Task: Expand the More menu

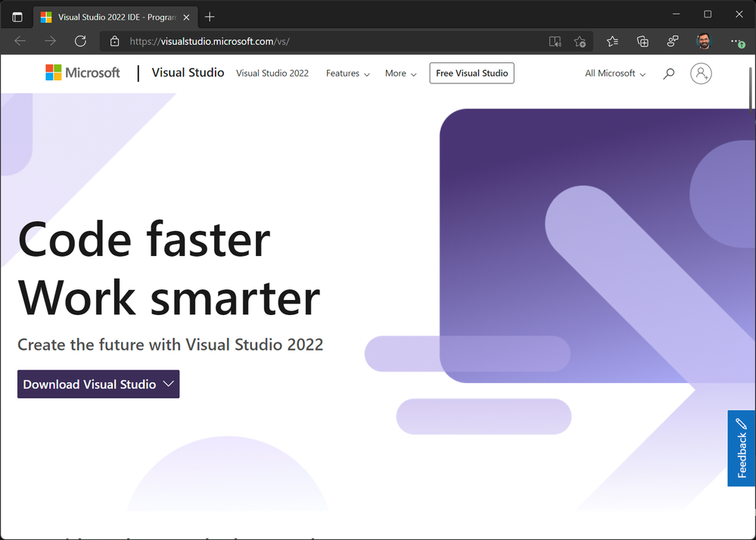Action: 400,73
